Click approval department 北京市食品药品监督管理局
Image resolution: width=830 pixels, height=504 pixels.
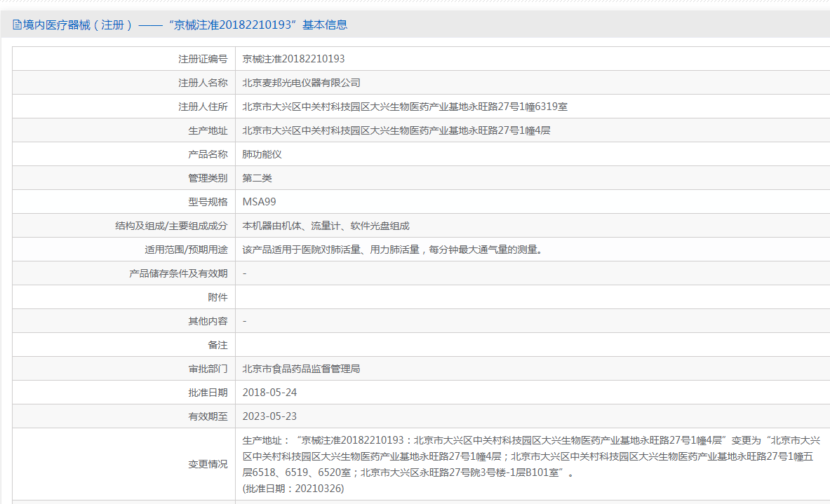[301, 369]
